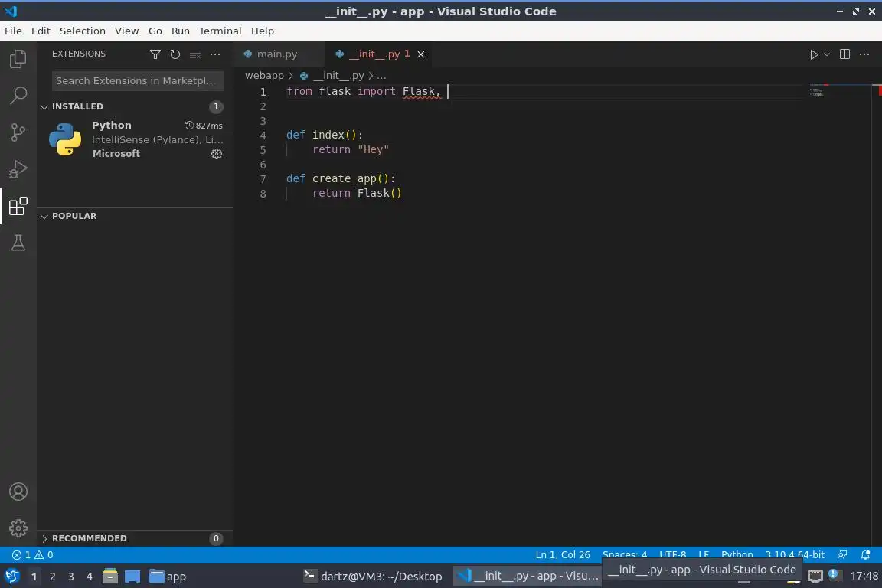Open run options dropdown arrow

[x=826, y=54]
